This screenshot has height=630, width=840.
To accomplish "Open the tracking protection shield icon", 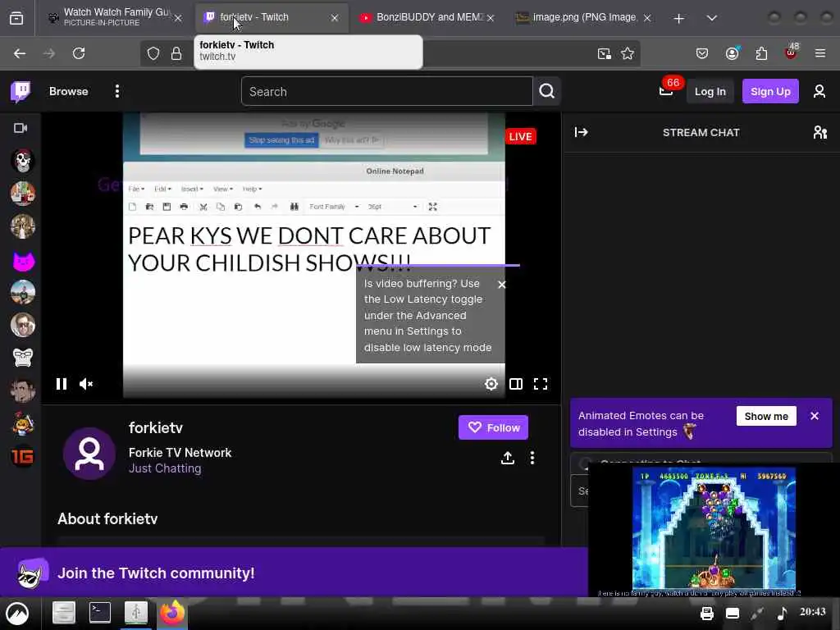I will tap(153, 53).
